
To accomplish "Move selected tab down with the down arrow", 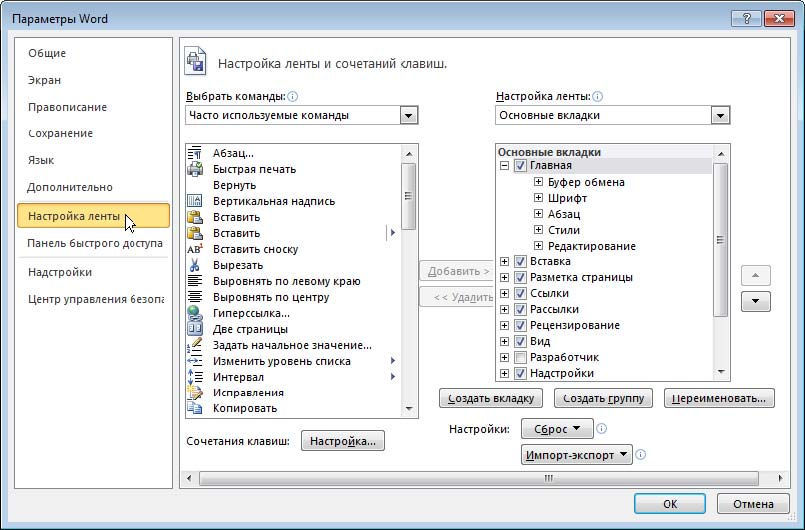I will point(755,301).
